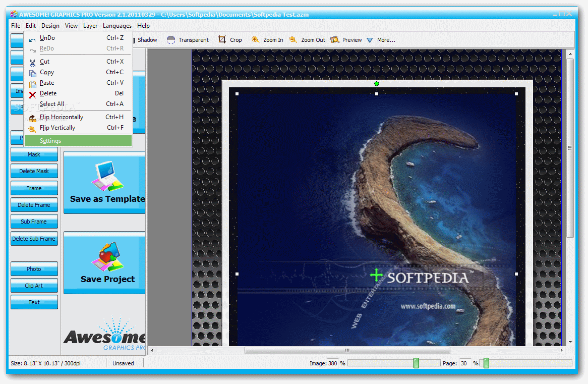Click the Image percentage input field
This screenshot has height=384, width=588.
[333, 363]
